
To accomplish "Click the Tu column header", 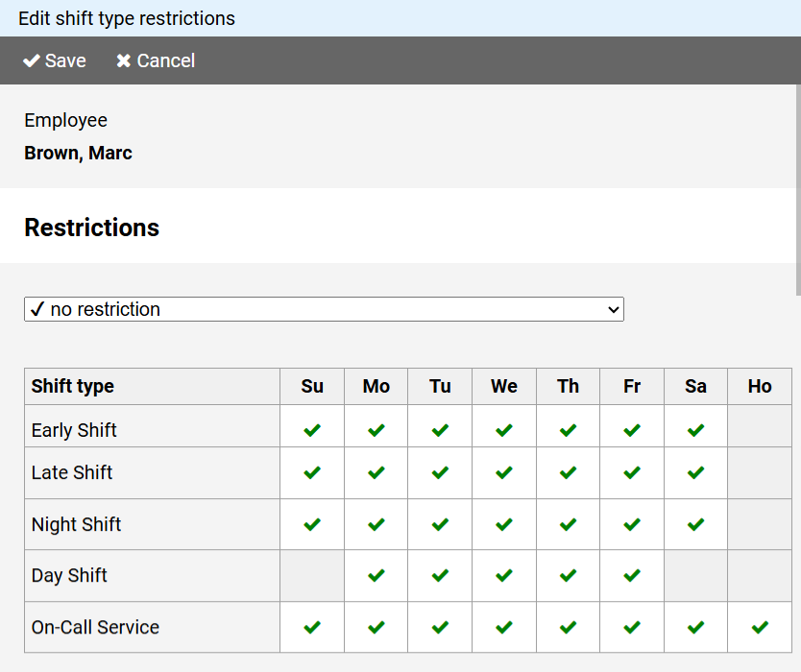I will (x=440, y=387).
